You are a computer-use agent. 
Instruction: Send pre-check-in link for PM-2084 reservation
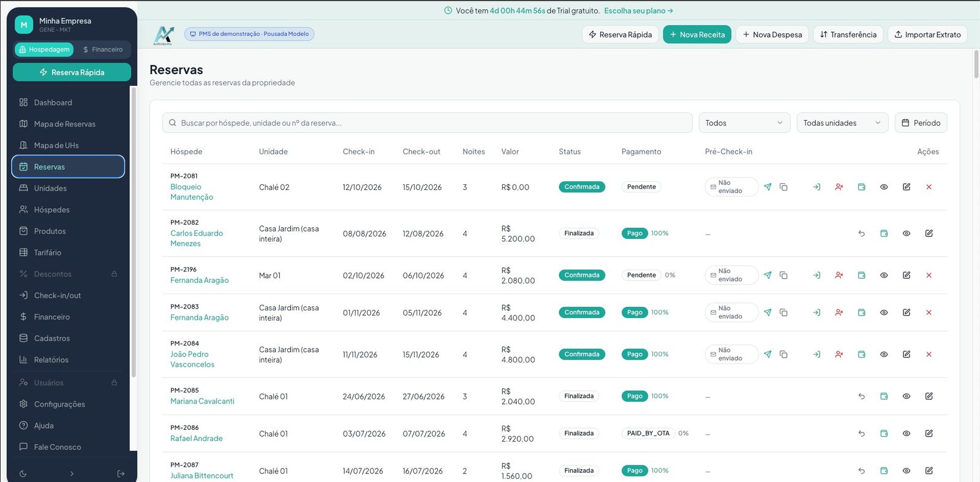coord(767,354)
